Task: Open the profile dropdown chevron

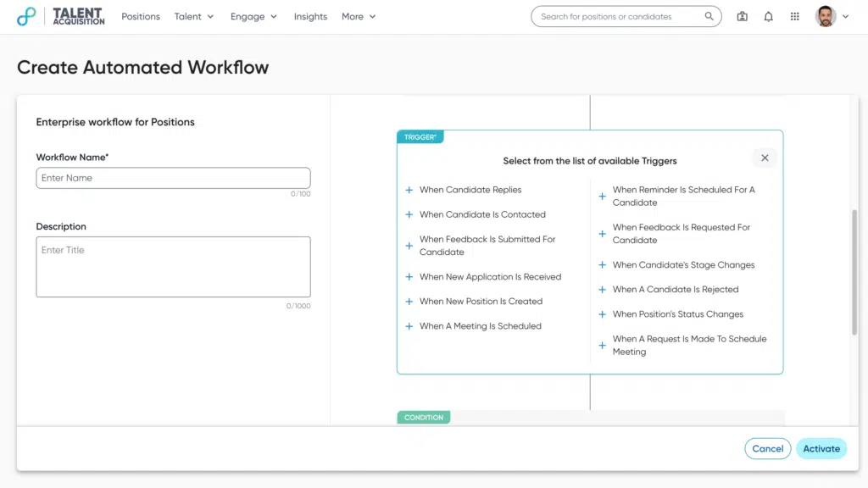Action: point(845,17)
